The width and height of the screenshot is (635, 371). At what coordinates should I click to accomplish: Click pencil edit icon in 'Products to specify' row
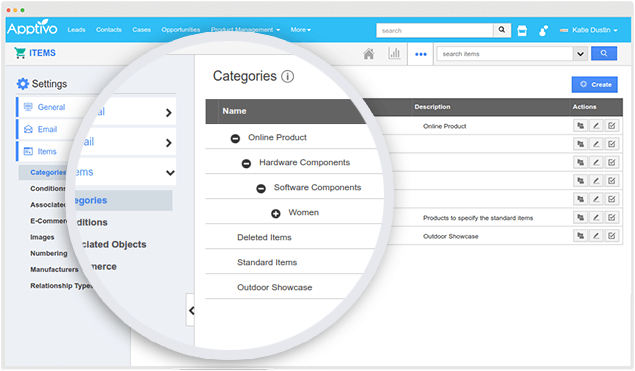[596, 217]
